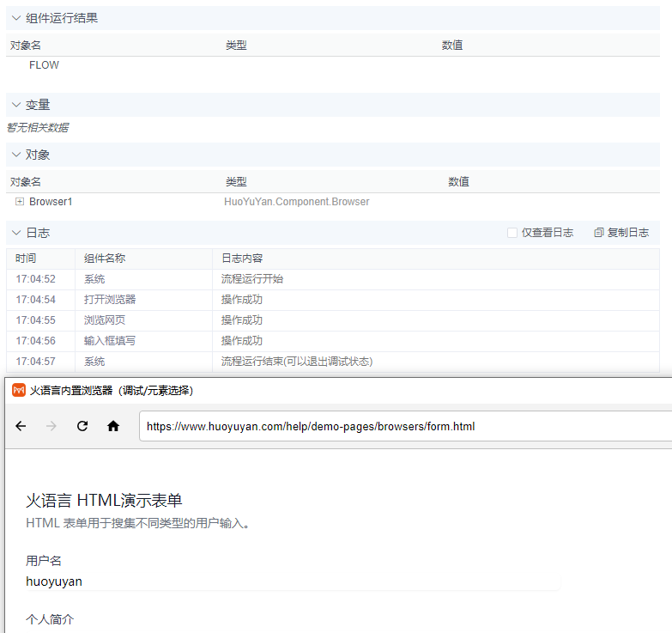Screen dimensions: 672x633
Task: Select the FLOW row in results
Action: [x=45, y=65]
